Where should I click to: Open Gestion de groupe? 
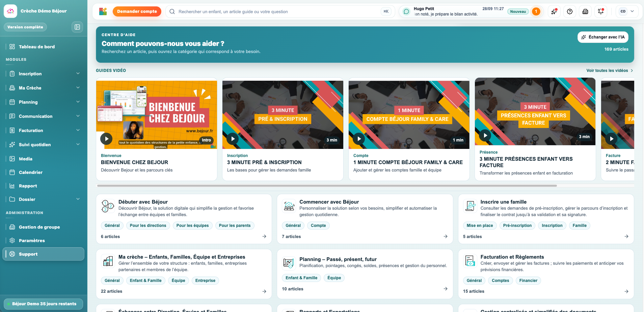tap(44, 227)
